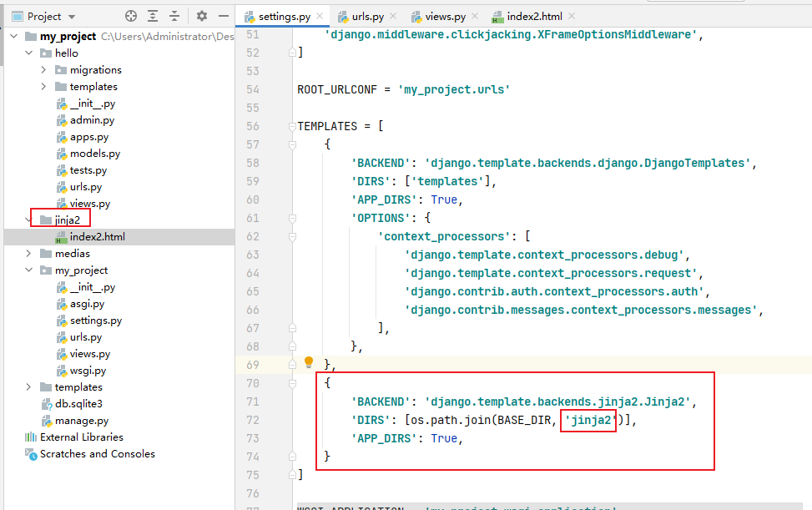Click 'jinja2' string on line 72
This screenshot has height=510, width=812.
[591, 420]
